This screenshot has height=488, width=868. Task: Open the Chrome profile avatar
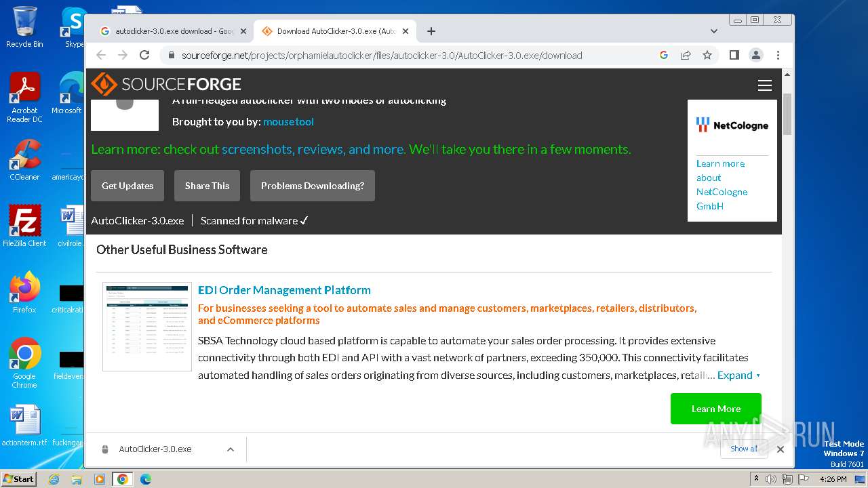click(756, 55)
